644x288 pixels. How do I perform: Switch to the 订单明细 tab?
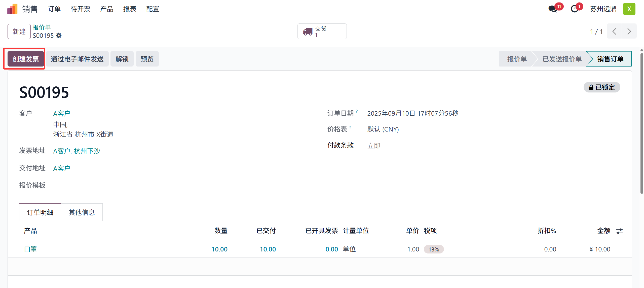click(x=40, y=212)
